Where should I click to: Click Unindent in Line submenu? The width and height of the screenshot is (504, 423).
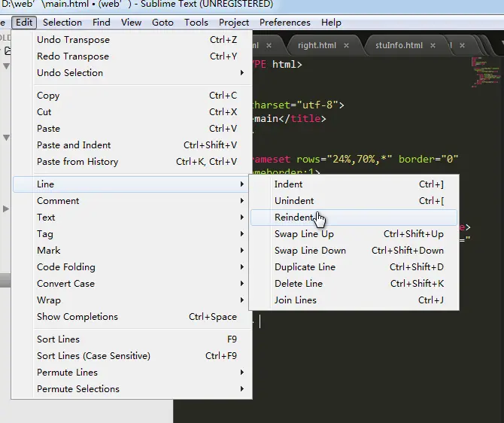(354, 201)
